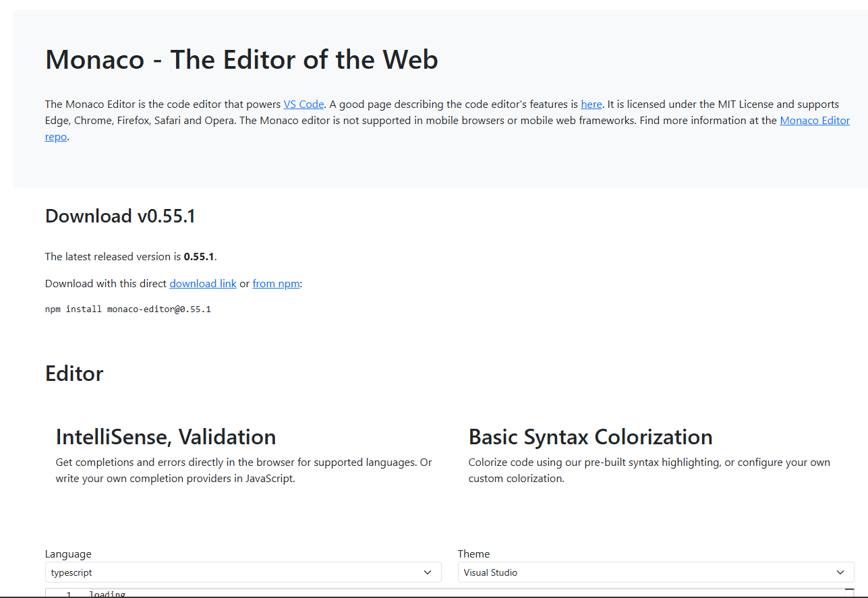Viewport: 868px width, 598px height.
Task: Click the "Editor" section heading
Action: [74, 373]
